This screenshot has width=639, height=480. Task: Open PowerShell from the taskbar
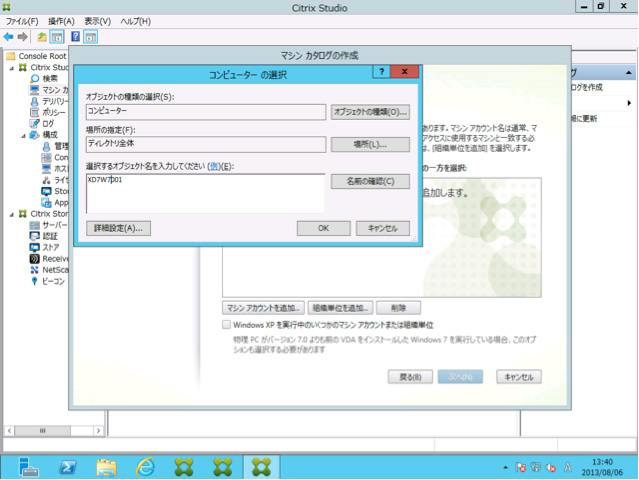tap(67, 467)
